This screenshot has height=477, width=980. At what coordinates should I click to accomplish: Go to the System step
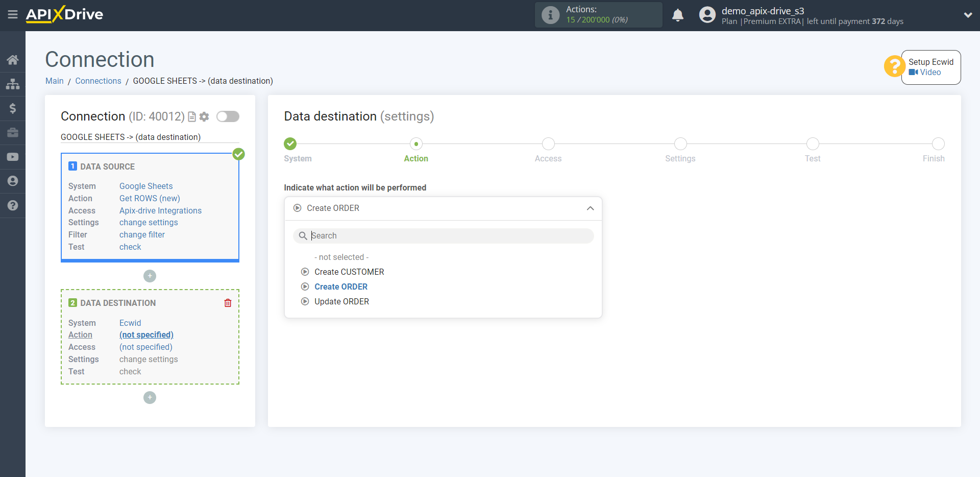coord(290,144)
